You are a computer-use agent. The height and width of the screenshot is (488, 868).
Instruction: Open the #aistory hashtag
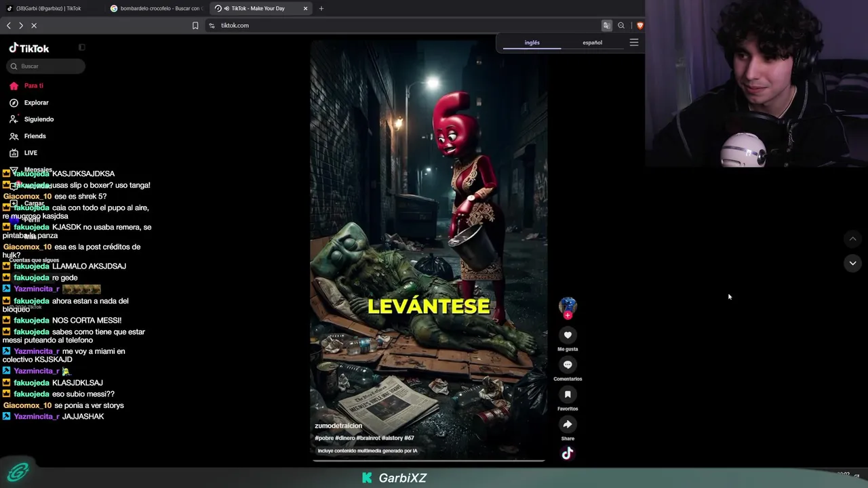393,439
